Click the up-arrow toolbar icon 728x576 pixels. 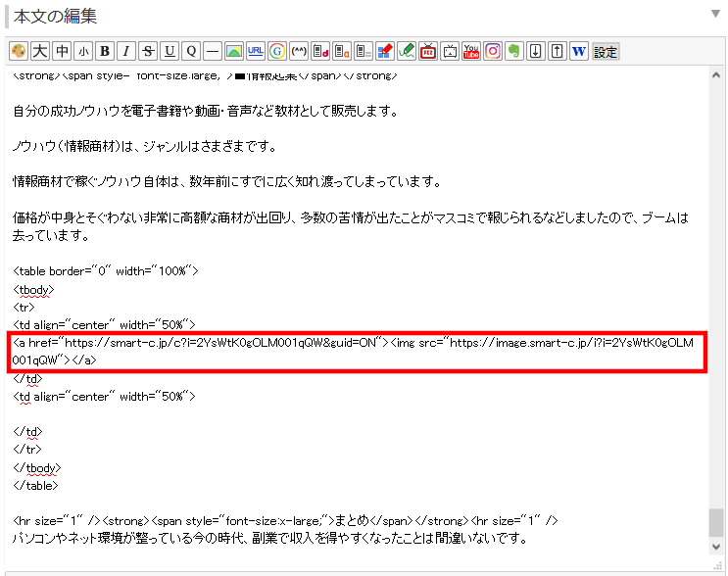click(x=558, y=51)
